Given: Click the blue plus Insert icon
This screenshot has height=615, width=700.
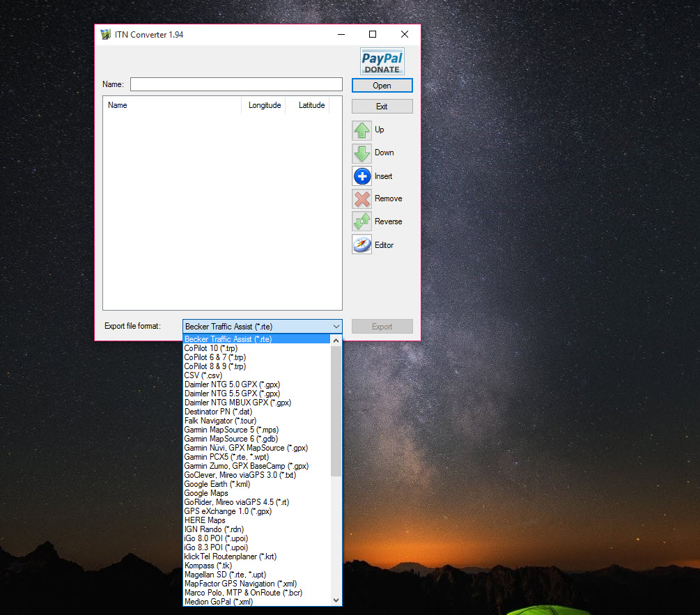Looking at the screenshot, I should click(x=361, y=176).
